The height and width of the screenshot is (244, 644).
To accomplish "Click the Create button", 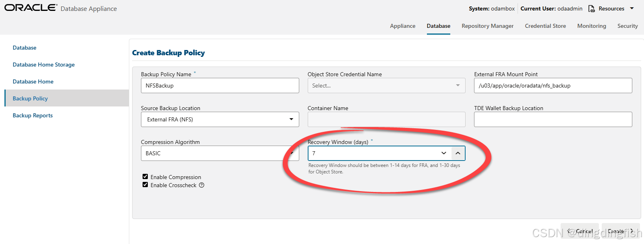I will [621, 231].
